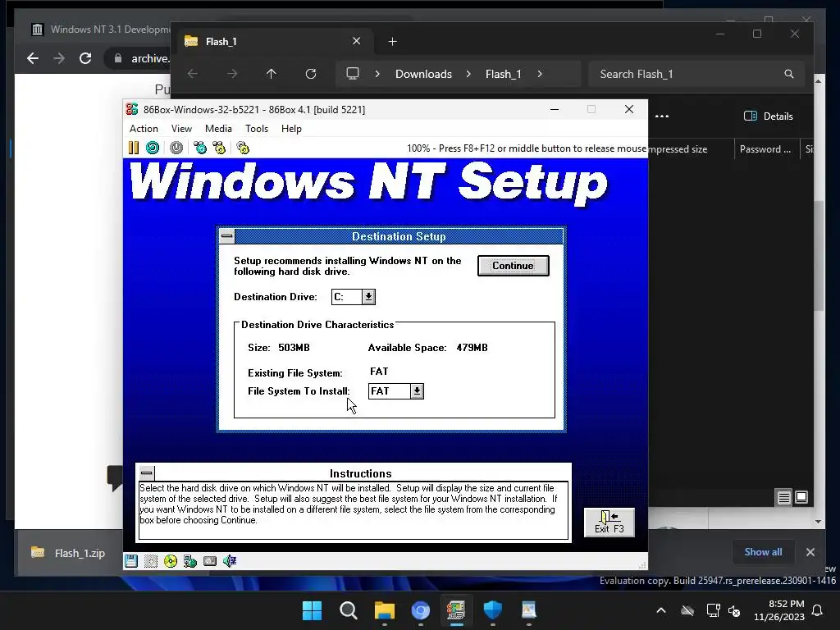Open the Action menu in 86Box
Image resolution: width=840 pixels, height=630 pixels.
pos(144,129)
